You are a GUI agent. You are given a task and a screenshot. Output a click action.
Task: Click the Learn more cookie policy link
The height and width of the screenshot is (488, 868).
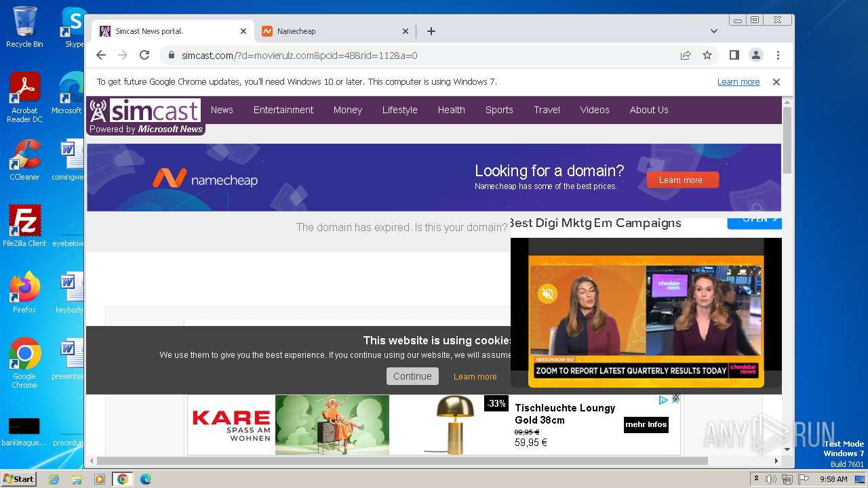[x=475, y=377]
